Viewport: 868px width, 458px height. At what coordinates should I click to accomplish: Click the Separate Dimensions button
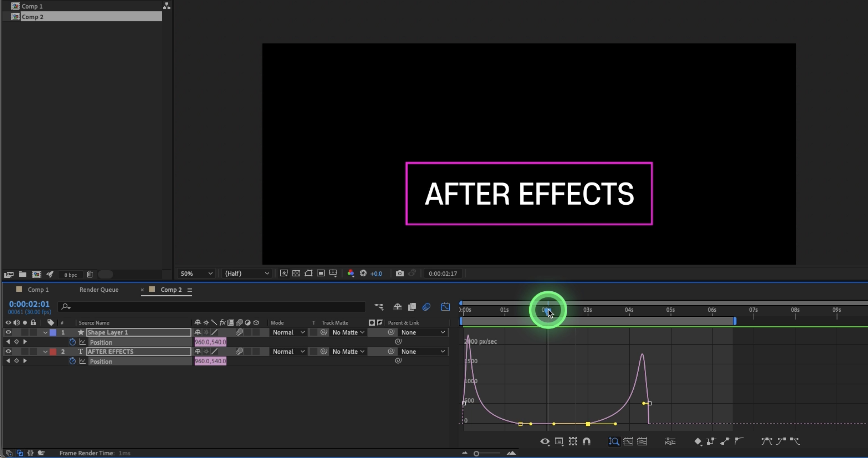click(x=670, y=441)
